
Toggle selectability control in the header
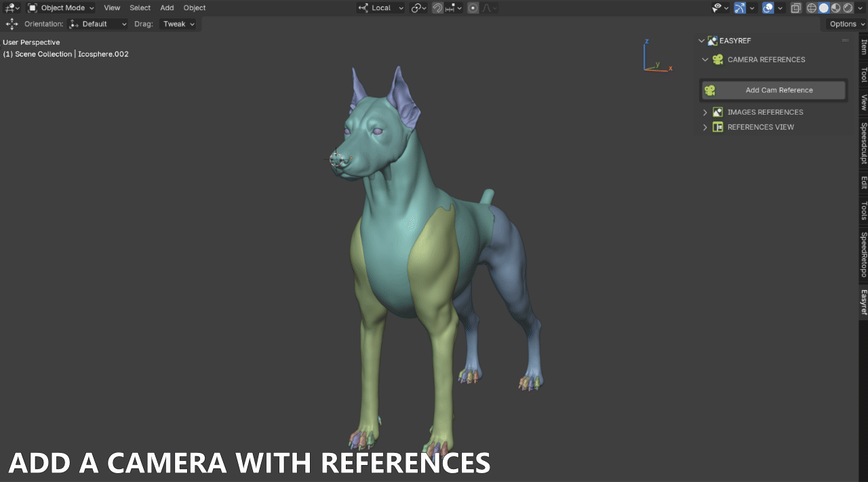[717, 7]
